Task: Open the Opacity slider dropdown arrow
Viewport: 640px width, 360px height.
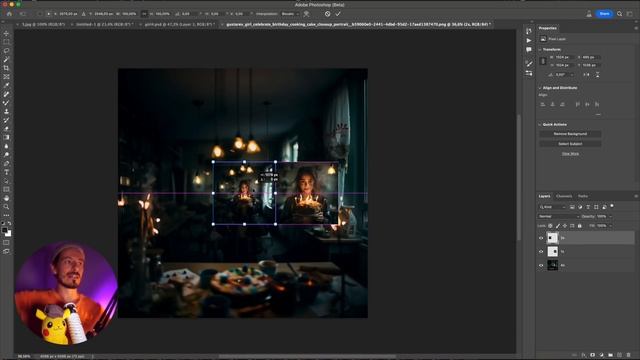Action: (611, 216)
